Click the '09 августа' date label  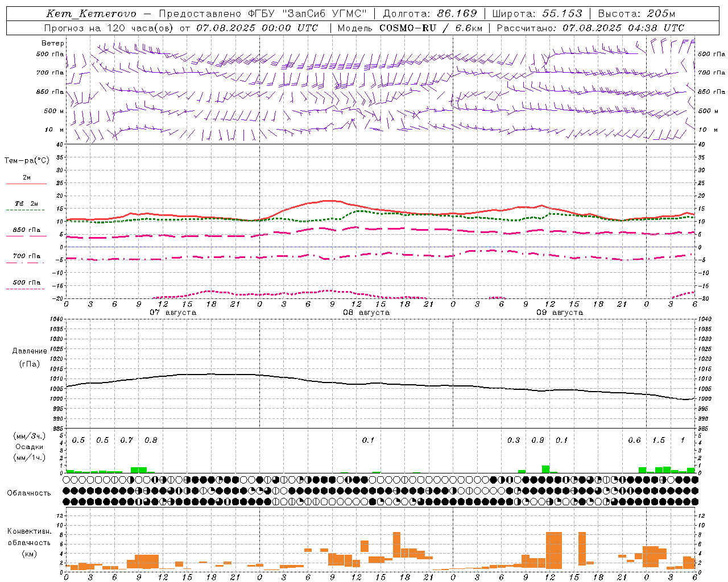[x=560, y=313]
